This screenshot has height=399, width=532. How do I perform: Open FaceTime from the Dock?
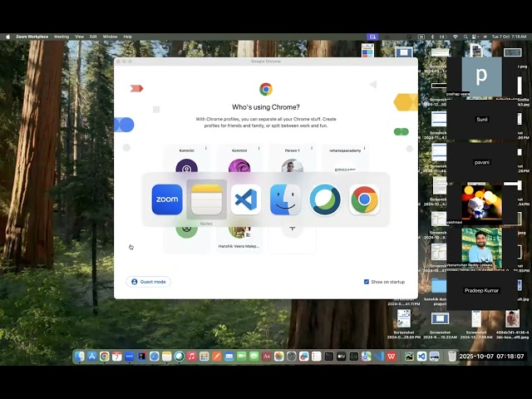point(242,357)
